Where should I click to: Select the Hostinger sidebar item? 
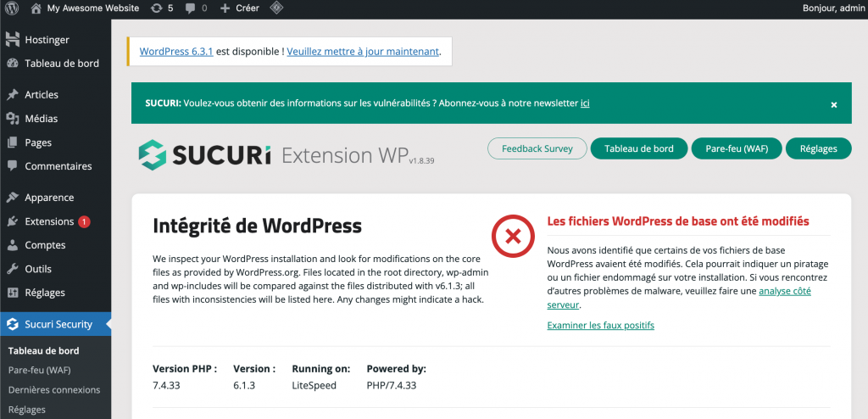[x=47, y=40]
